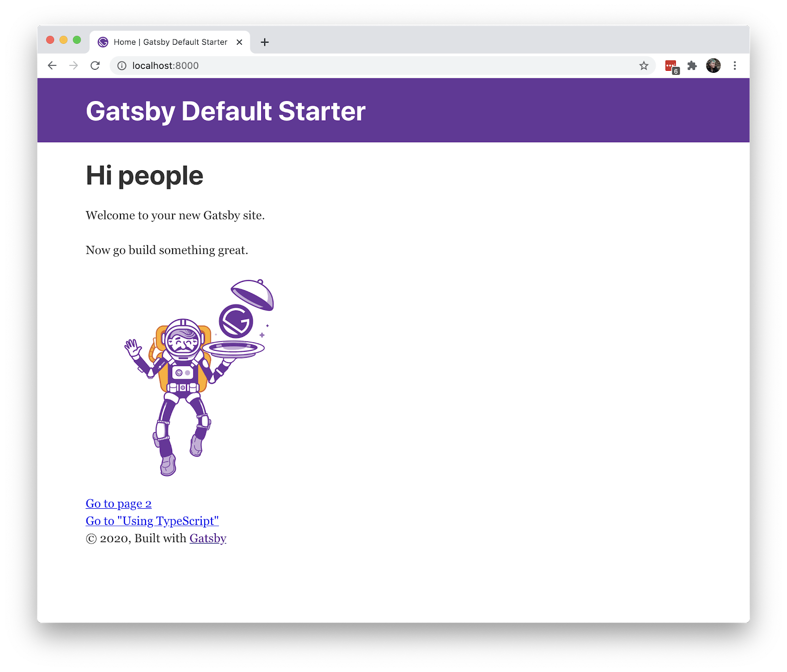The height and width of the screenshot is (672, 787).
Task: Open the Extensions puzzle piece menu
Action: click(692, 65)
